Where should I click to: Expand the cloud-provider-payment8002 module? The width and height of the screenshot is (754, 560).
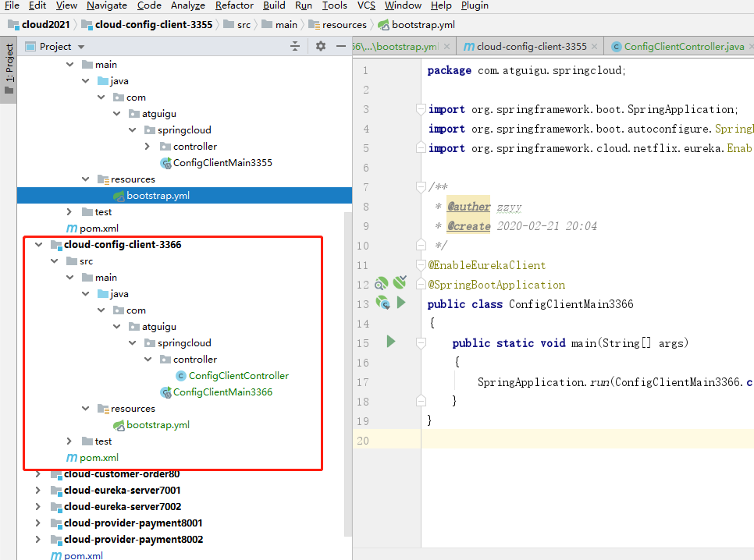tap(38, 539)
